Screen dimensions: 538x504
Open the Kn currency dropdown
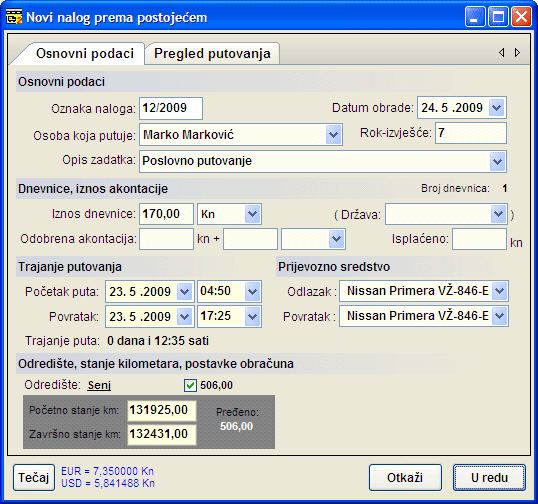(253, 214)
